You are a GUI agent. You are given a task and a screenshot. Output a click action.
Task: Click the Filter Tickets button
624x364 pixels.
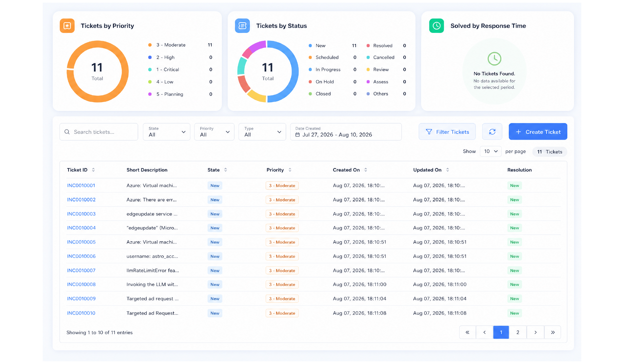click(x=447, y=132)
